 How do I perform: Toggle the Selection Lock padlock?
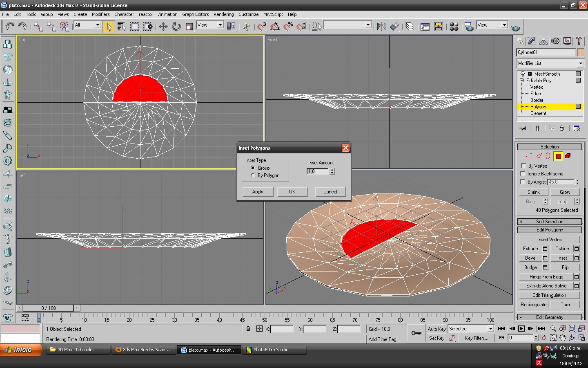(x=248, y=329)
